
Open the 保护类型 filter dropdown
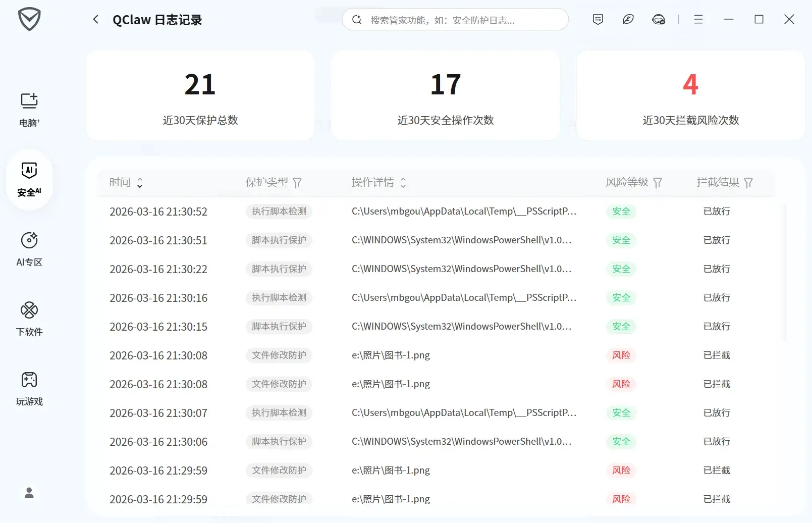tap(297, 183)
